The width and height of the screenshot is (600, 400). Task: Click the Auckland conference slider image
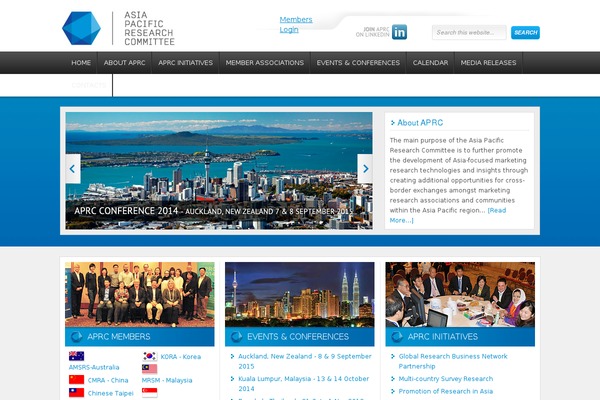[x=219, y=171]
